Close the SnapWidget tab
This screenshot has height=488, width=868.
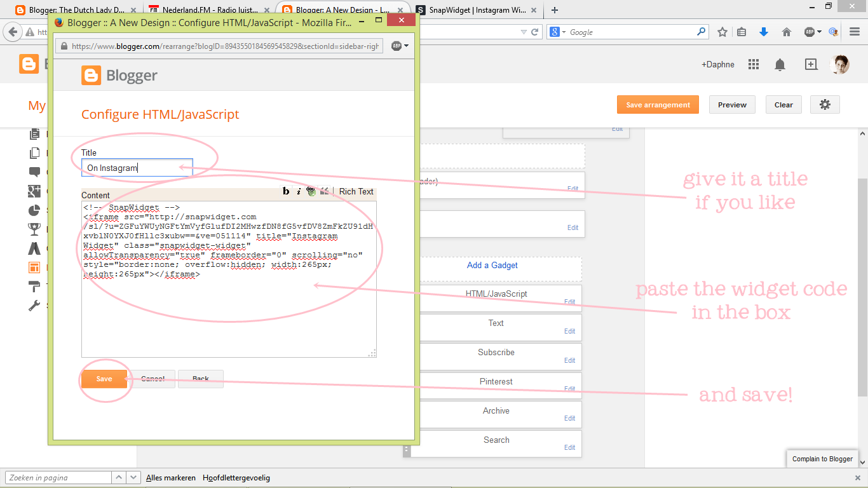point(533,10)
